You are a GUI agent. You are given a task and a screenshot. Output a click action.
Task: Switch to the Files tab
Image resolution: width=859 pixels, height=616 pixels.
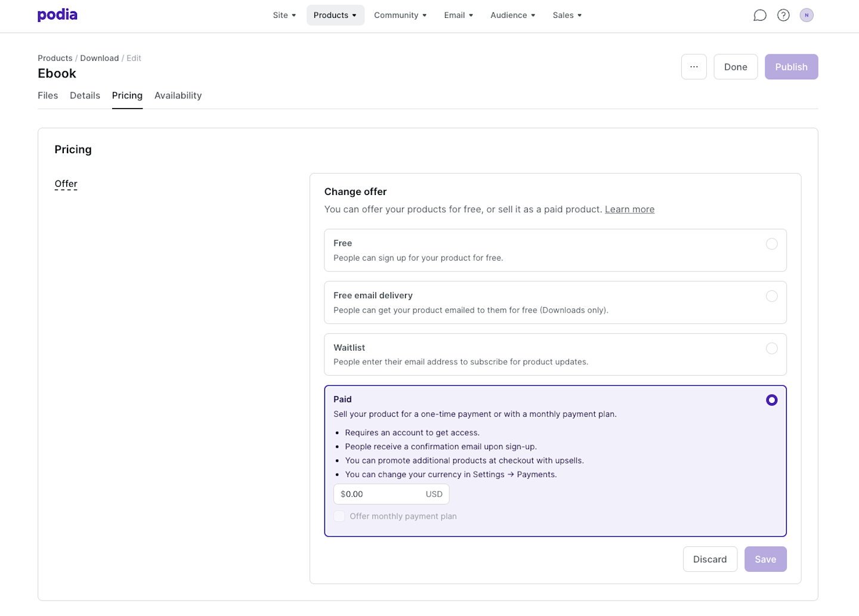coord(48,95)
